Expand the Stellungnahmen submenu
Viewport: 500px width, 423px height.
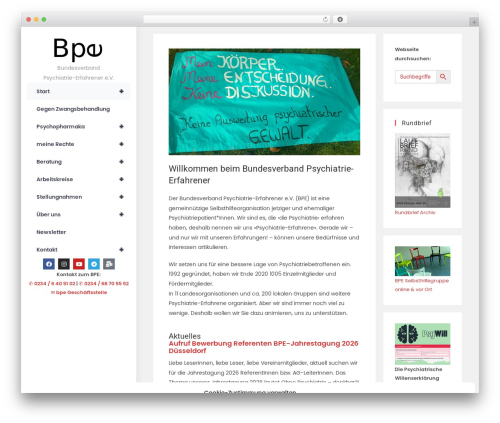tap(121, 197)
